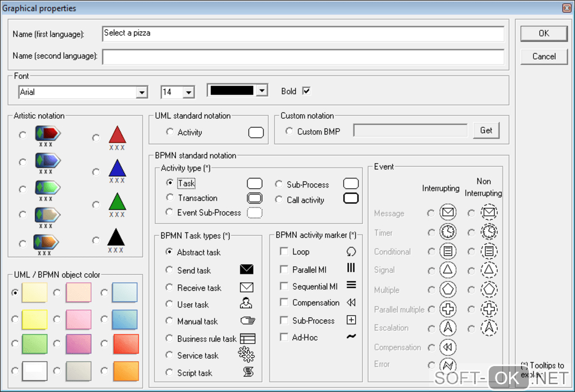This screenshot has width=575, height=392.
Task: Click the Send task black envelope icon
Action: coord(246,269)
